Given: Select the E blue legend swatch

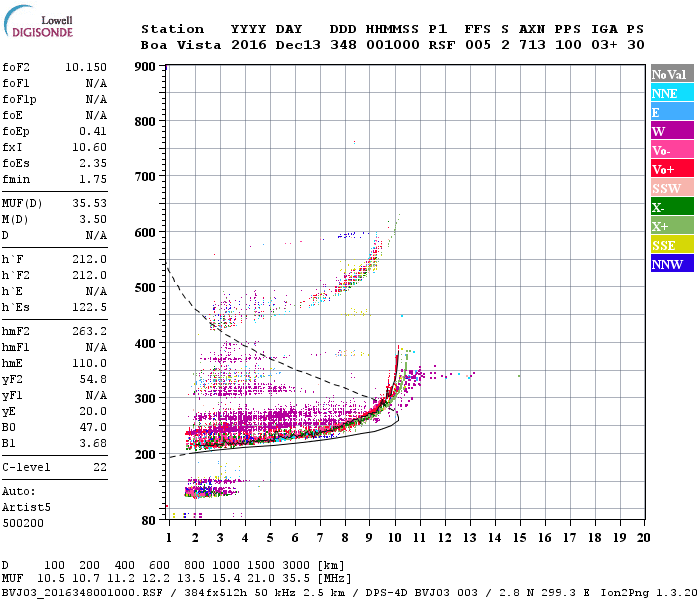Looking at the screenshot, I should coord(672,112).
